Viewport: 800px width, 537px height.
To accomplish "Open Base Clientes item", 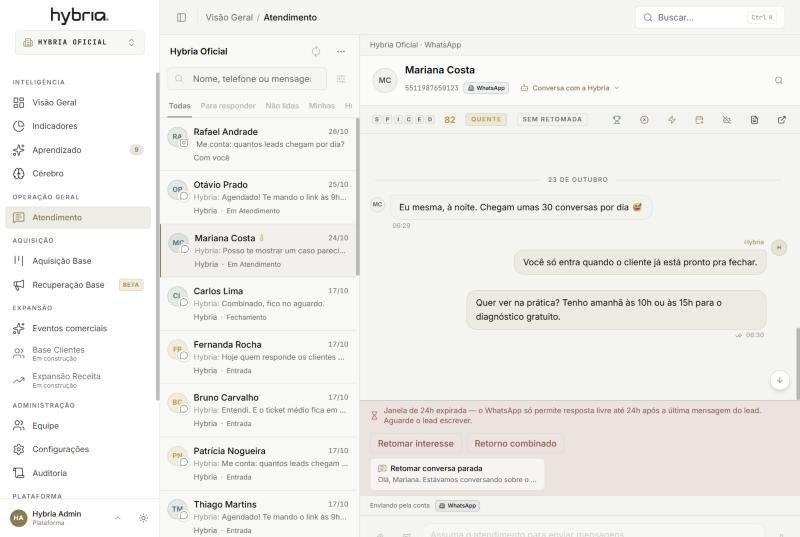I will tap(78, 353).
